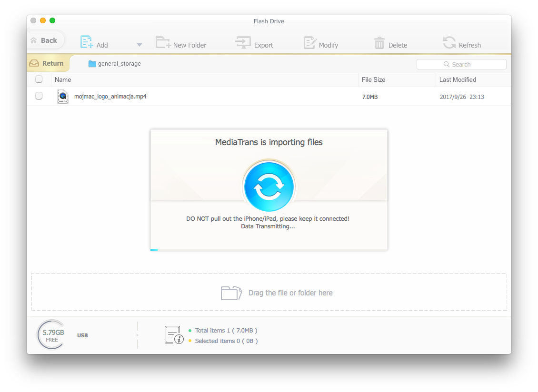Click the Selected items 0 (0B) text

[x=227, y=341]
